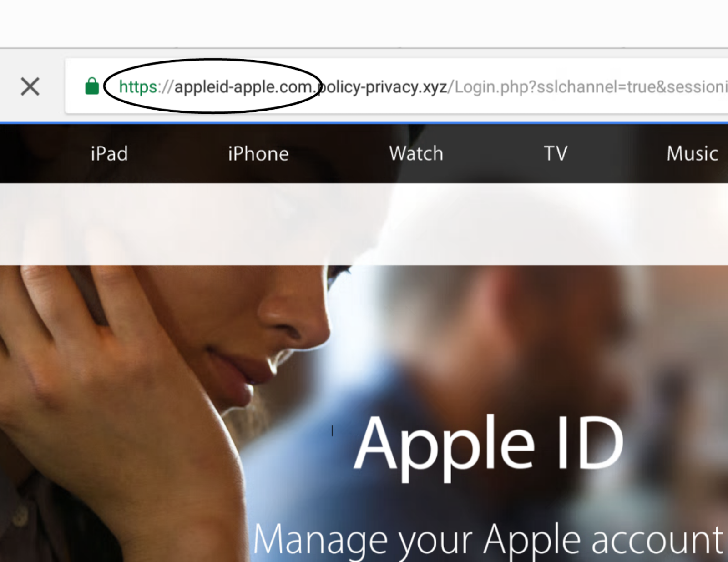This screenshot has width=728, height=562.
Task: Open the TV navigation link
Action: click(556, 153)
